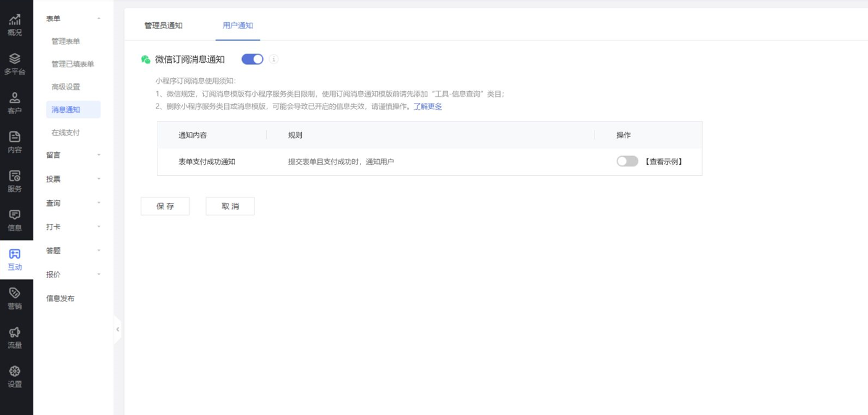Screen dimensions: 868x415
Task: Open the 营销 marketing tag icon
Action: click(x=15, y=294)
